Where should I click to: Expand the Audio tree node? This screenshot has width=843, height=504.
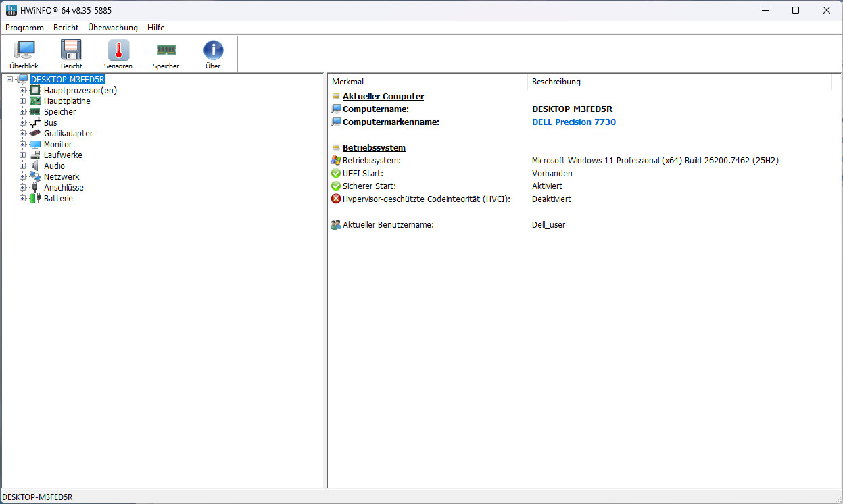coord(23,166)
